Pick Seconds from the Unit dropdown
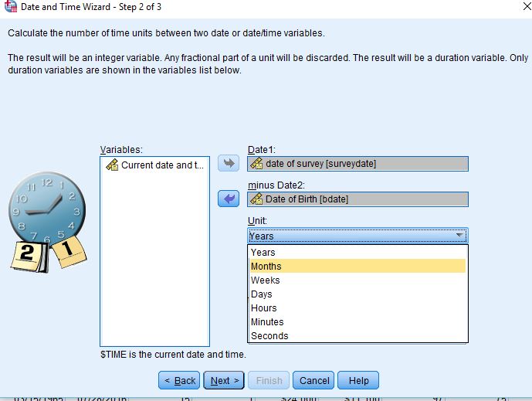532x401 pixels. click(357, 335)
